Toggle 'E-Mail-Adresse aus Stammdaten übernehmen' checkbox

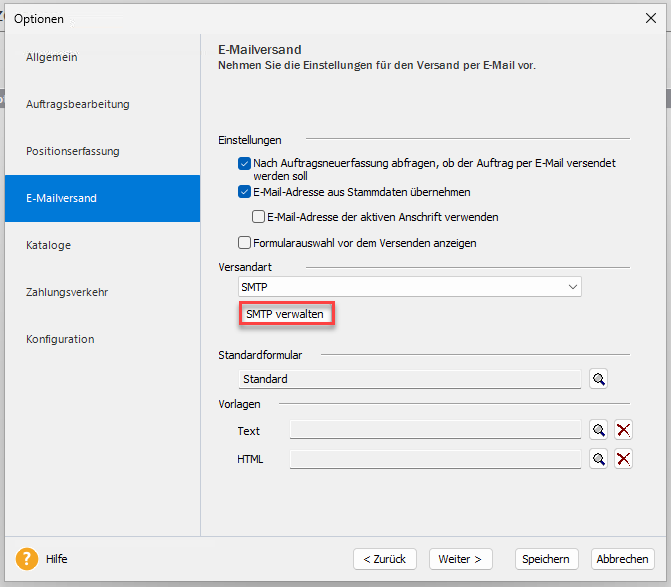coord(244,192)
